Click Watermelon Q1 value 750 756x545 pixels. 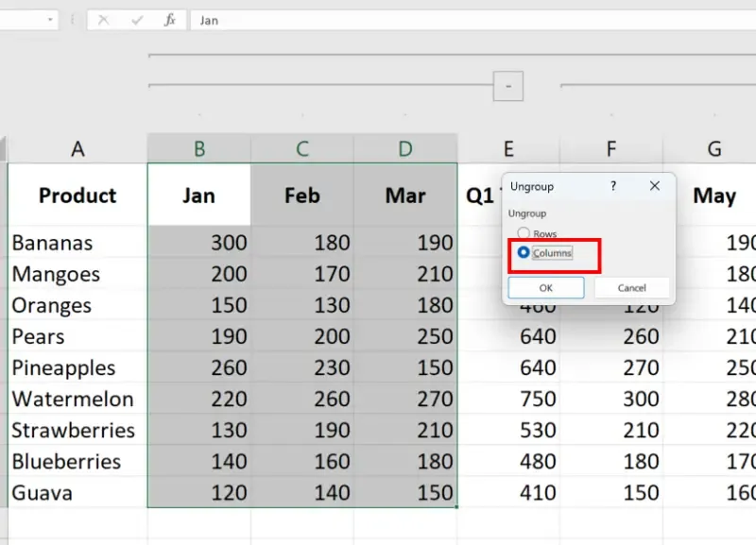tap(508, 399)
